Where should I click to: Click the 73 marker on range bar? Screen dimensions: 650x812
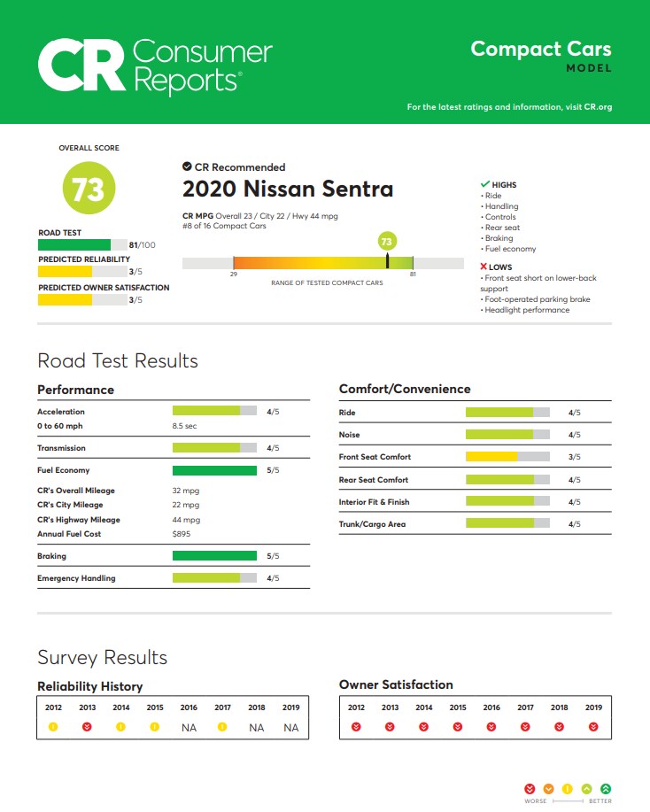(x=387, y=242)
